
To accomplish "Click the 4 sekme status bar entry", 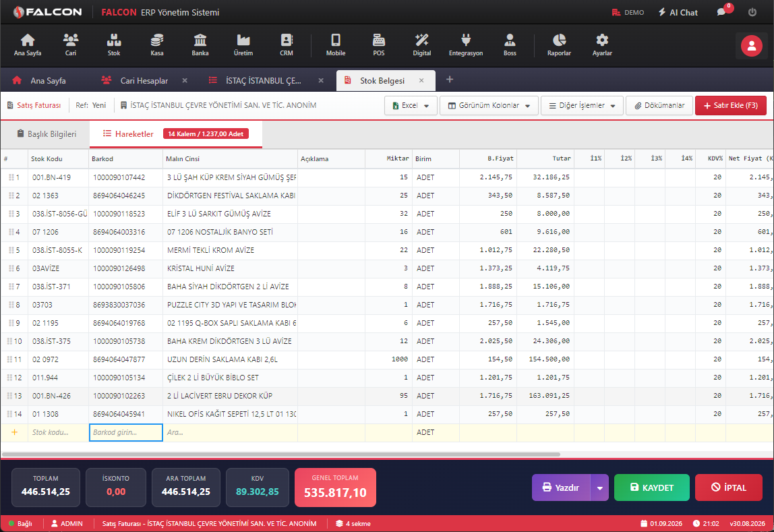I will coord(353,524).
